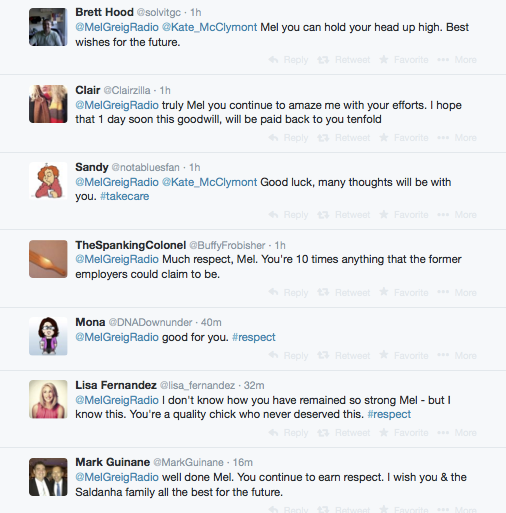Image resolution: width=506 pixels, height=513 pixels.
Task: Open More options on TheSpankingColonel's tweet
Action: click(457, 293)
